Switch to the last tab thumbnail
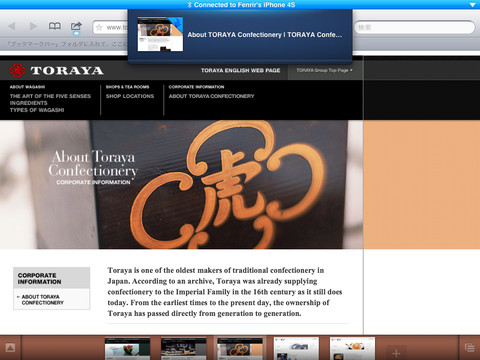 352,348
